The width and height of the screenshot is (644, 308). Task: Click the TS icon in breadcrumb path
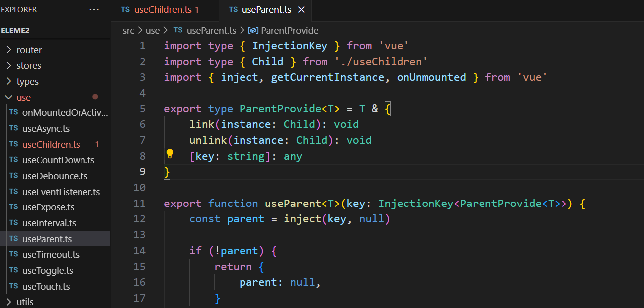pyautogui.click(x=178, y=31)
